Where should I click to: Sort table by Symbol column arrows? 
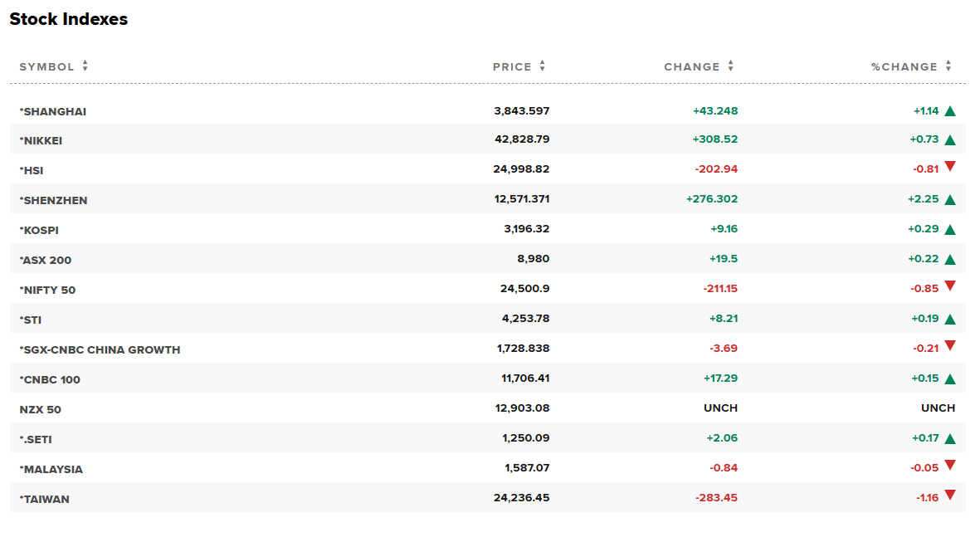(x=85, y=66)
